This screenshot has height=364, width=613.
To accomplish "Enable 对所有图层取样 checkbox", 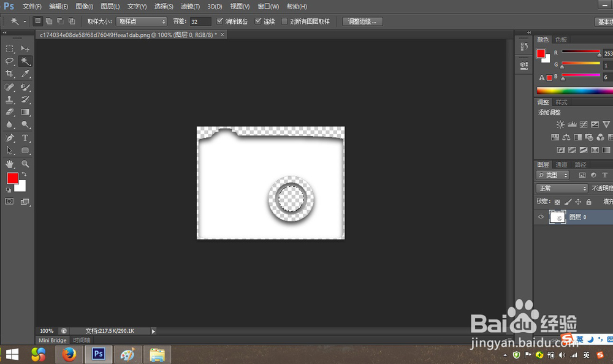I will coord(284,21).
